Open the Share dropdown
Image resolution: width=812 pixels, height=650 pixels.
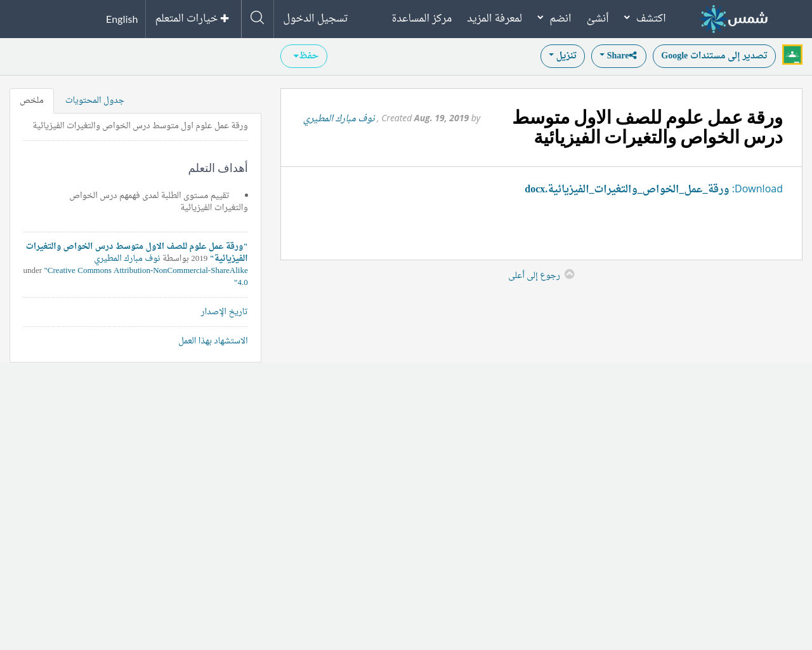click(x=619, y=56)
